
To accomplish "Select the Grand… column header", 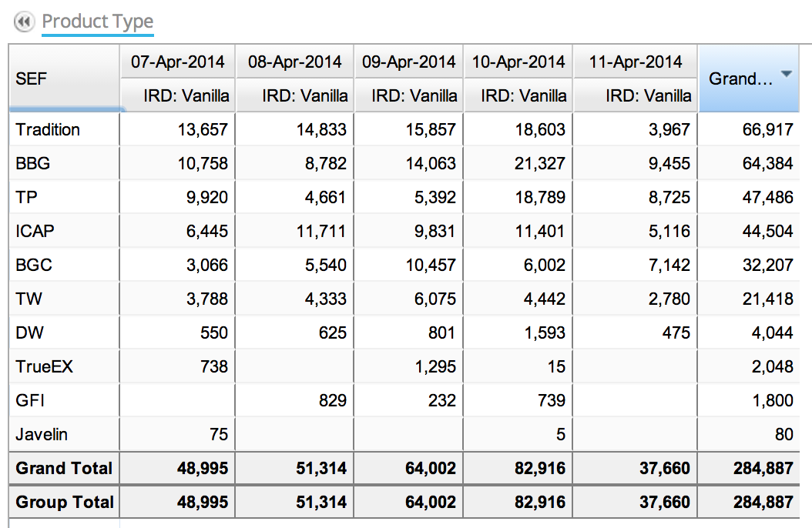I will pos(749,78).
